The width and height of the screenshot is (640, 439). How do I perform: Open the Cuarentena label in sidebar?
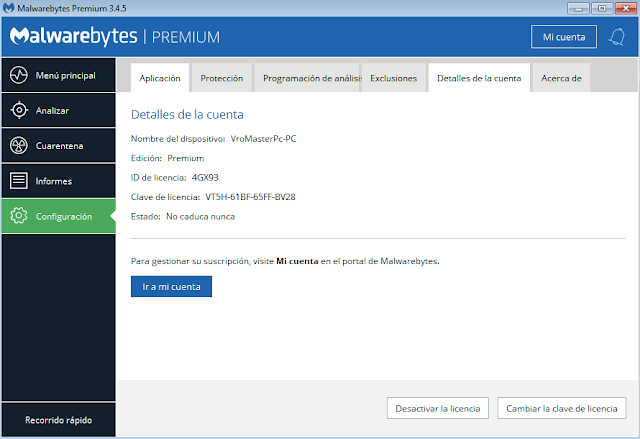pyautogui.click(x=59, y=146)
